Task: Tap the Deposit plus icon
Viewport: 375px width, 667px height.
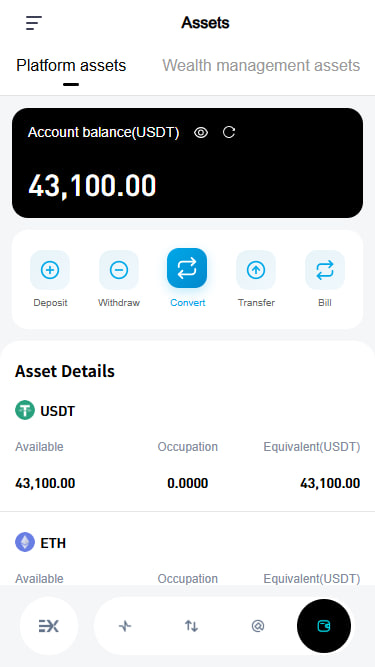Action: 50,270
